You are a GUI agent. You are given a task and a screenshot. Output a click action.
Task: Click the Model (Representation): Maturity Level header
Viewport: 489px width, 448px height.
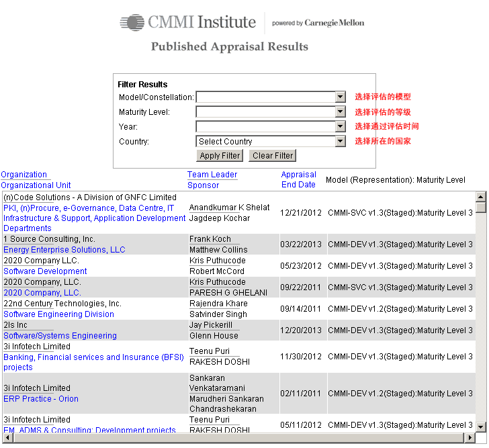[x=396, y=180]
